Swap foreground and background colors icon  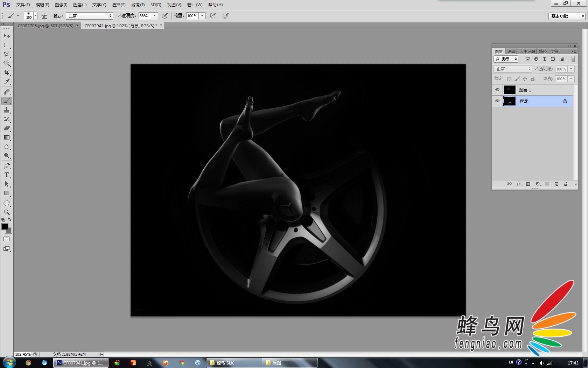click(9, 220)
